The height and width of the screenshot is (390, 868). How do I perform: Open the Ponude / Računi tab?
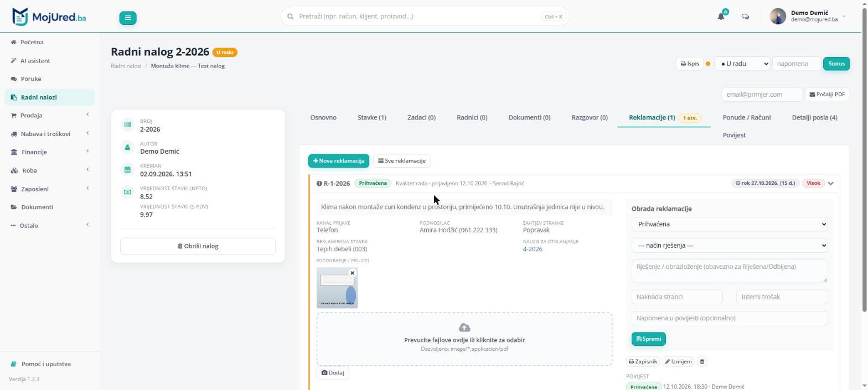747,117
